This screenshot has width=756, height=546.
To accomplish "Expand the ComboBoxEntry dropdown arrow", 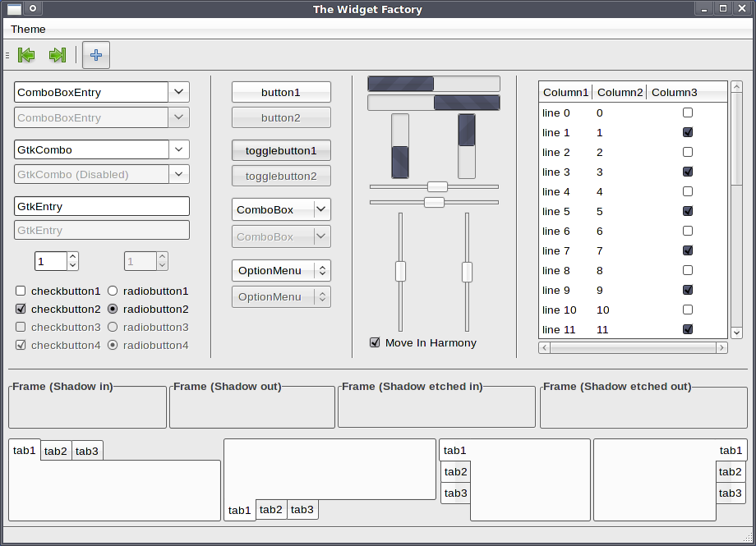I will pos(179,92).
